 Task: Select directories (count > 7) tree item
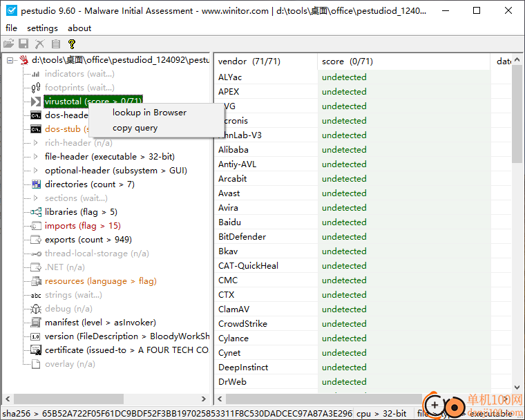pyautogui.click(x=90, y=184)
